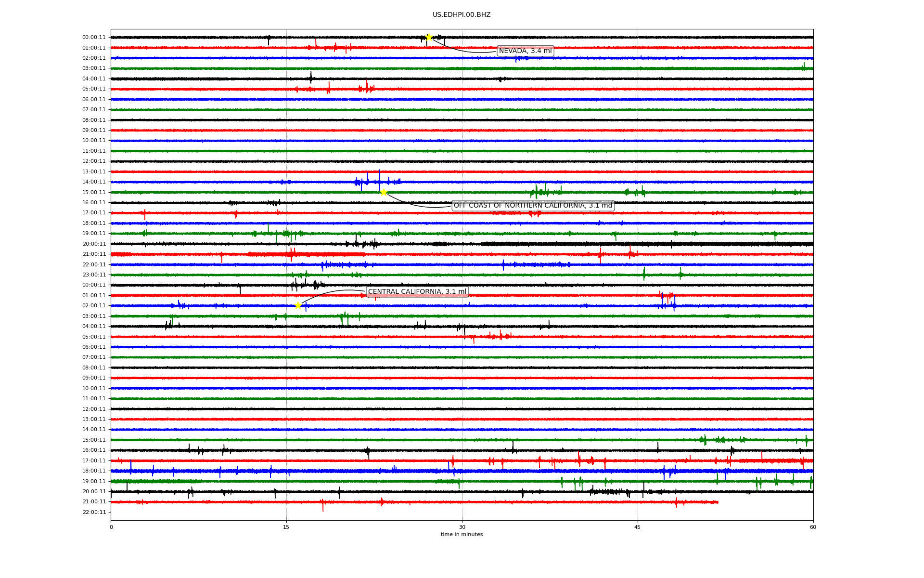This screenshot has height=578, width=924.
Task: Select the 'NEVADA, 3.4 ml' annotation label
Action: click(x=526, y=51)
